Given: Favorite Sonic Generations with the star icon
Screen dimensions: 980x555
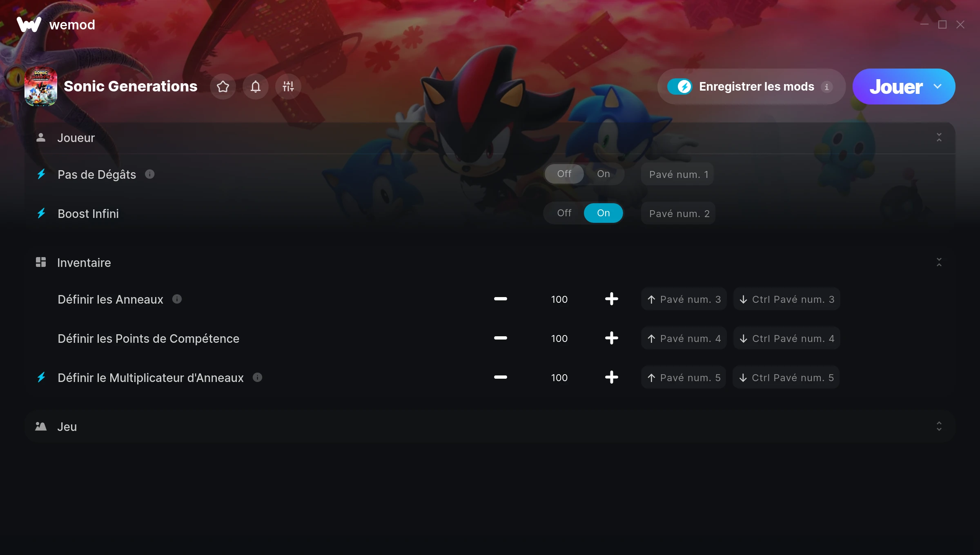Looking at the screenshot, I should coord(223,87).
